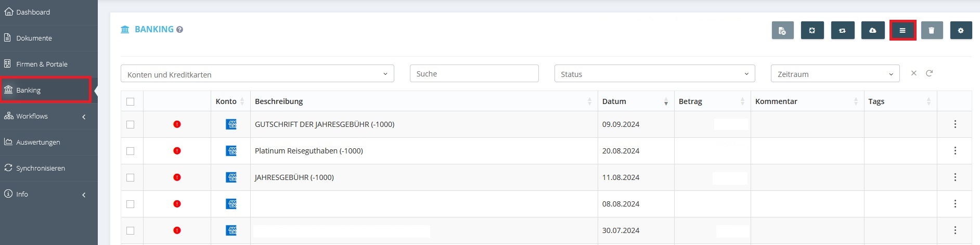Screen dimensions: 980x245
Task: Click date 08.08.2024
Action: click(621, 204)
